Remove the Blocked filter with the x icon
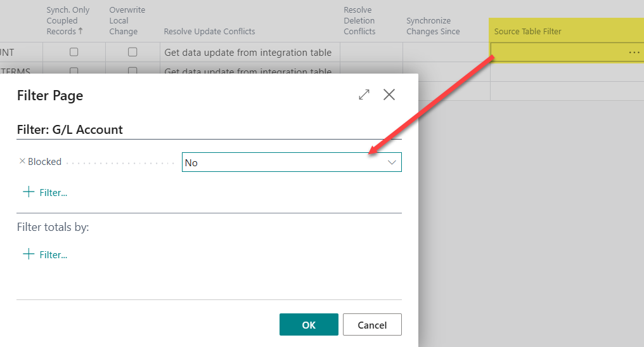 22,162
